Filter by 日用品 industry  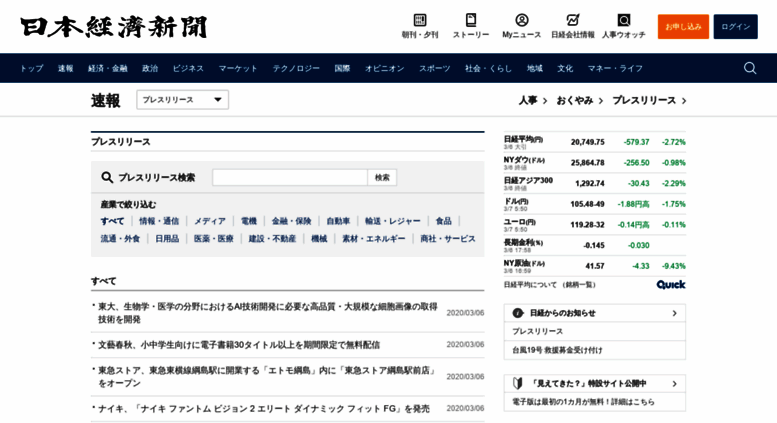(167, 239)
